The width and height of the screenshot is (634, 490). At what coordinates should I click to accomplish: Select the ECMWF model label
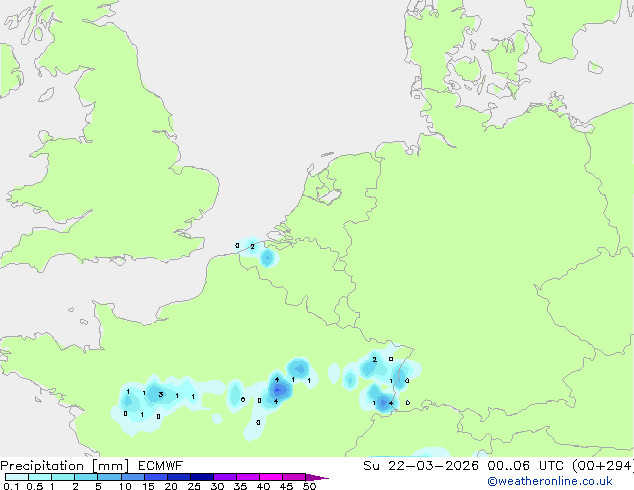tap(161, 466)
